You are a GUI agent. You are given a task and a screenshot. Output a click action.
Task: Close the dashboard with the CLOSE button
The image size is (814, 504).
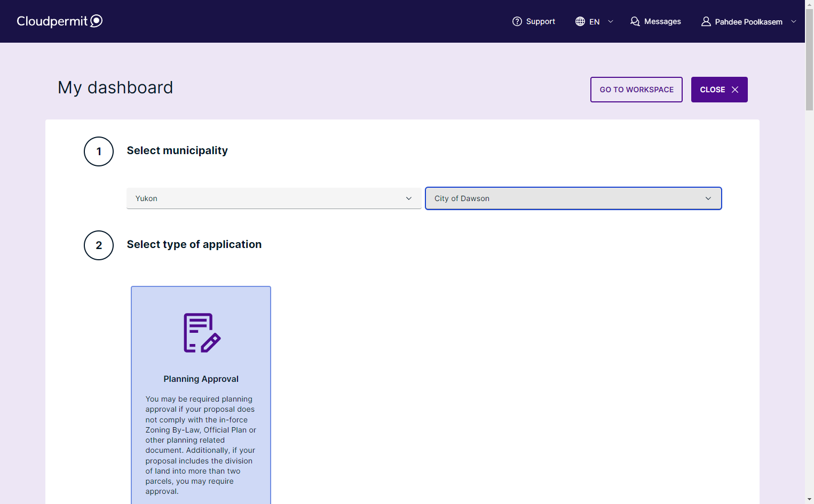[x=719, y=90]
